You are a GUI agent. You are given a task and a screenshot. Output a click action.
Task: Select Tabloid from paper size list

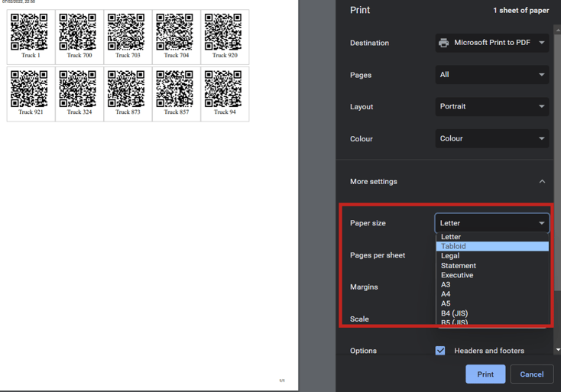[492, 246]
